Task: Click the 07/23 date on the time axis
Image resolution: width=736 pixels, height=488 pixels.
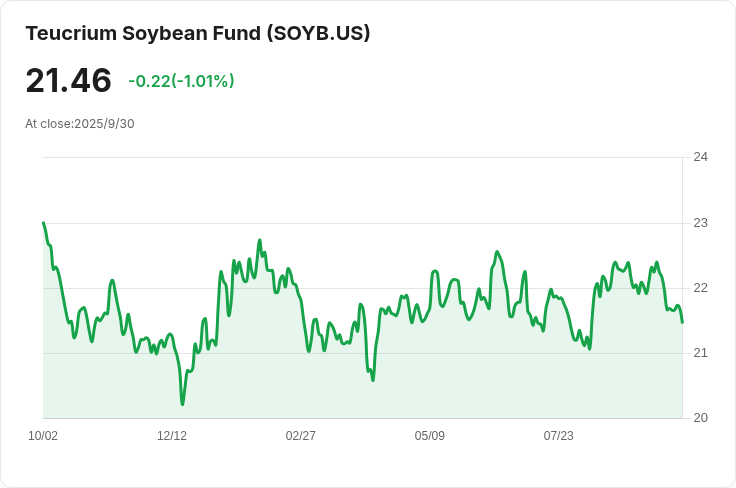Action: pyautogui.click(x=558, y=436)
